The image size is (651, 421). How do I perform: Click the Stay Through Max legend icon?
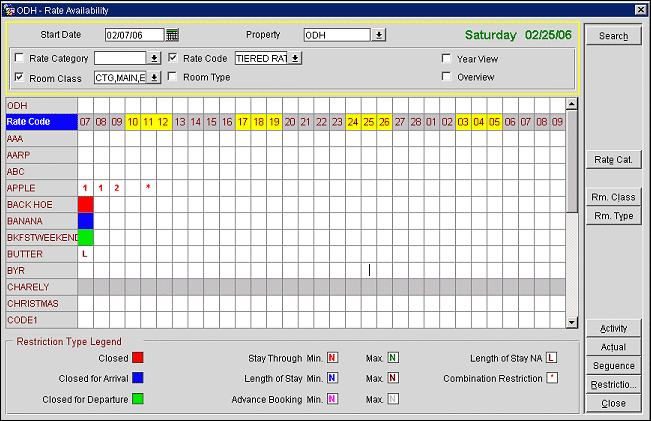point(392,357)
